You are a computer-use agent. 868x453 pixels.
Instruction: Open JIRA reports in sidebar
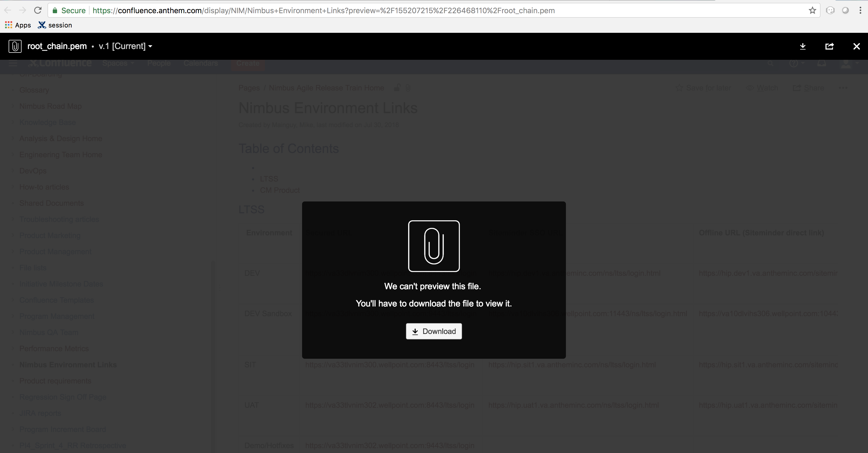(x=40, y=414)
